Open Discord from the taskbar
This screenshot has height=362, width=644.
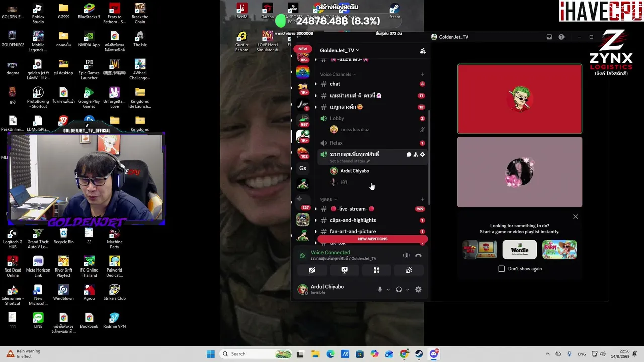click(x=434, y=354)
